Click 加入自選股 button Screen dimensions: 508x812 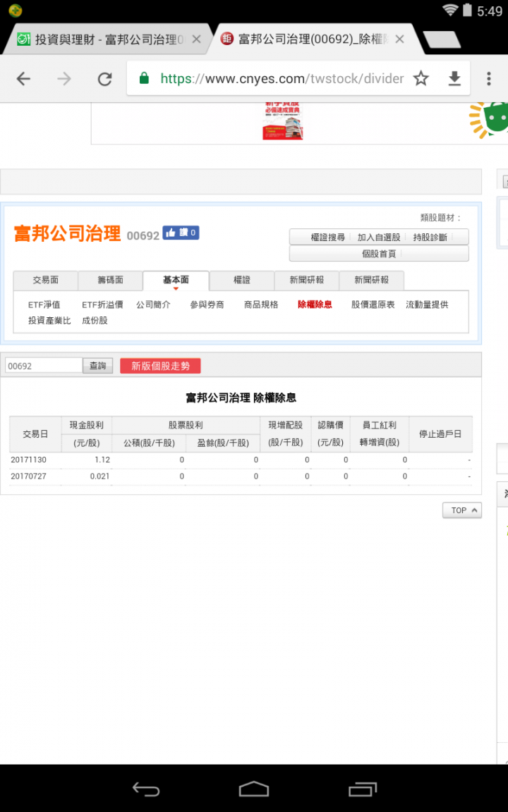coord(379,237)
